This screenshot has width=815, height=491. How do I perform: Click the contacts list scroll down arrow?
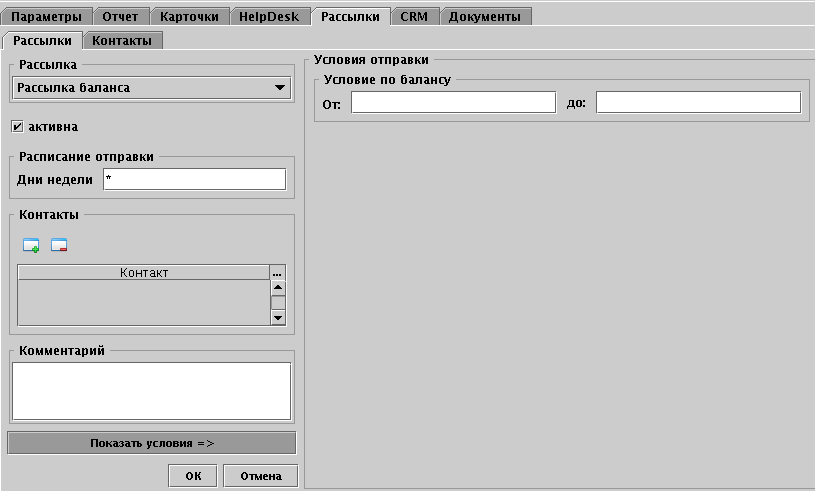pyautogui.click(x=278, y=317)
